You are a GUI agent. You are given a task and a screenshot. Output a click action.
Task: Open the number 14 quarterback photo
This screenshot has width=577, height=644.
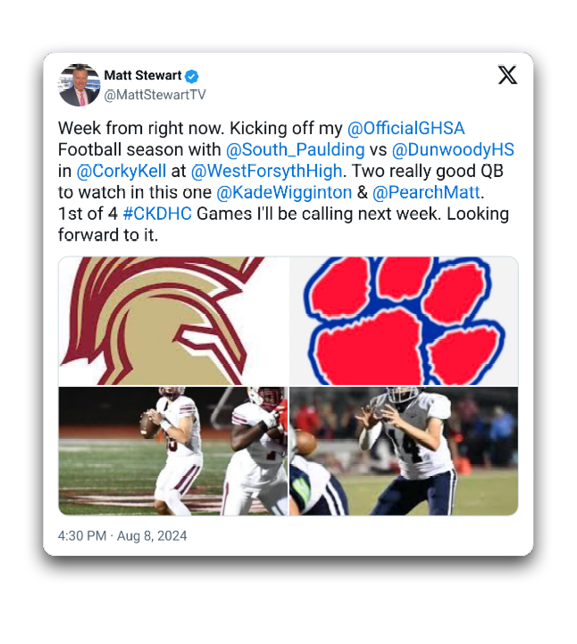point(404,451)
